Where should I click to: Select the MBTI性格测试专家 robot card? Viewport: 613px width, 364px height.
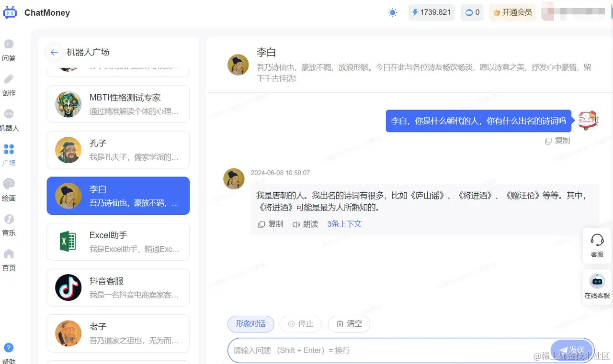118,104
